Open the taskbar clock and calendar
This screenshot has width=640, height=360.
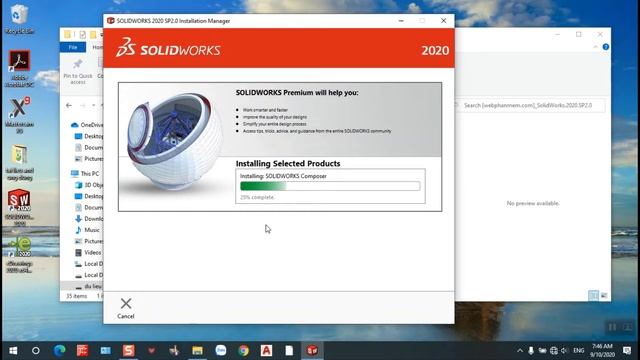(x=602, y=351)
